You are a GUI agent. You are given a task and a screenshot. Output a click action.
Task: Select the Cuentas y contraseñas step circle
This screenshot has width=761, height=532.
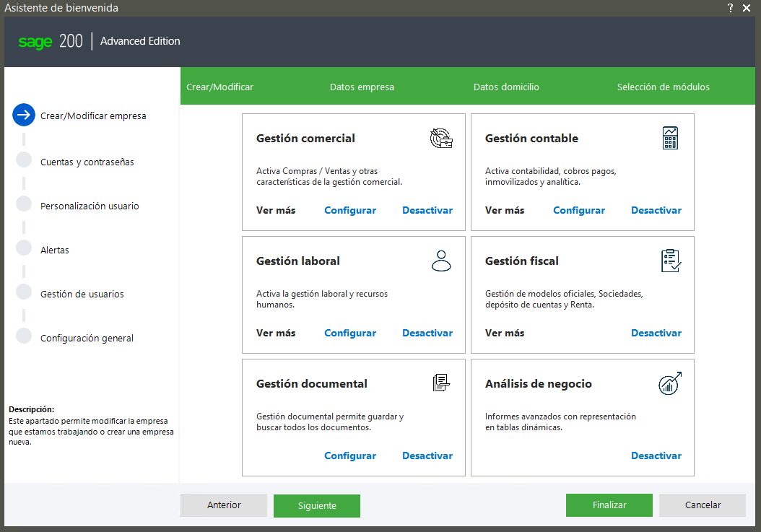24,160
